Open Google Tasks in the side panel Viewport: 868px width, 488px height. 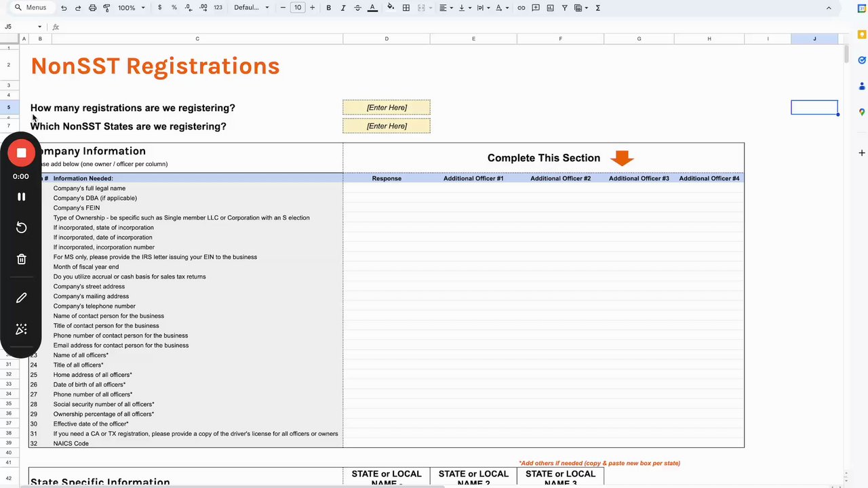tap(862, 60)
